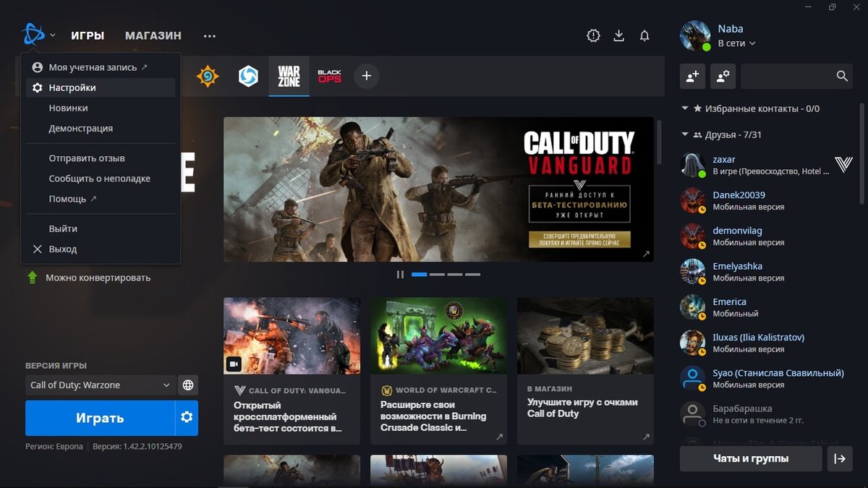Screen dimensions: 868x488
Task: Collapse the friends panel with arrow icon
Action: click(840, 458)
